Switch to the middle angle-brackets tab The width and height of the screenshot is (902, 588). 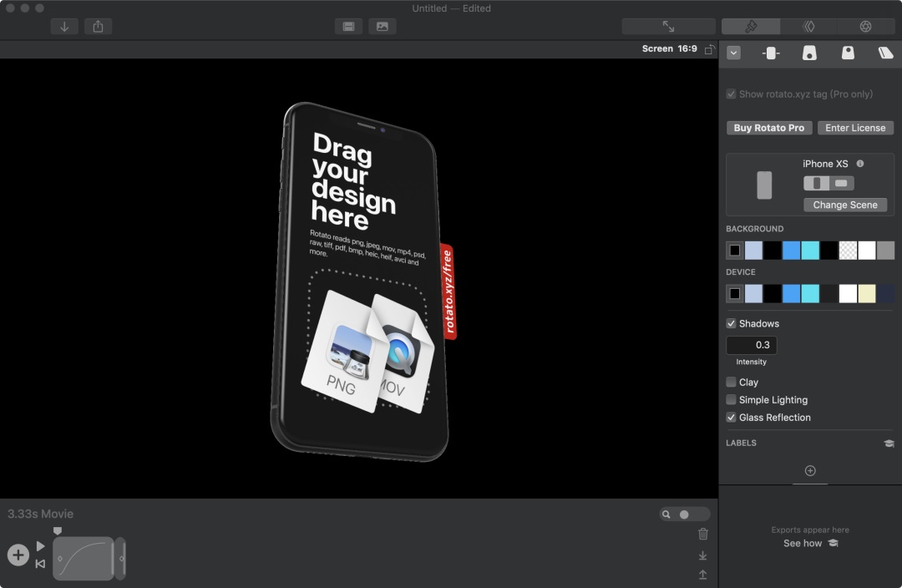808,27
